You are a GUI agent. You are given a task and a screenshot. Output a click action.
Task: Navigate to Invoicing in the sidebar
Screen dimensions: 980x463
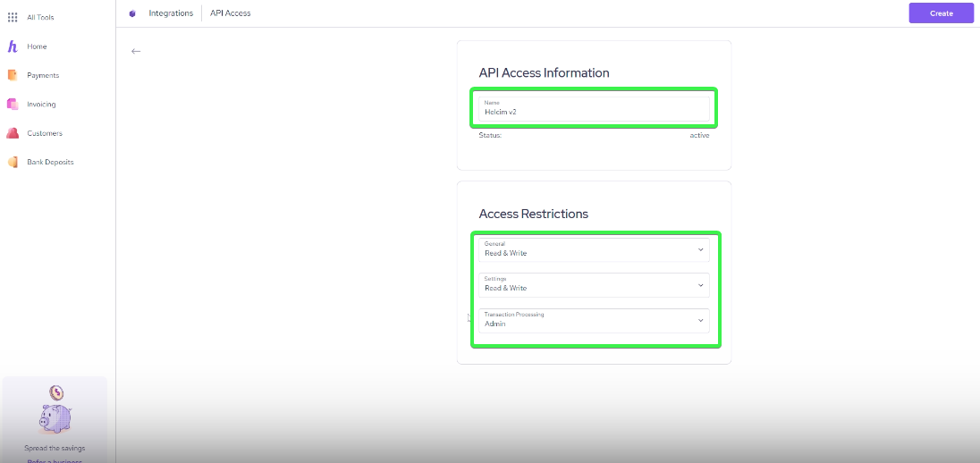[x=41, y=105]
